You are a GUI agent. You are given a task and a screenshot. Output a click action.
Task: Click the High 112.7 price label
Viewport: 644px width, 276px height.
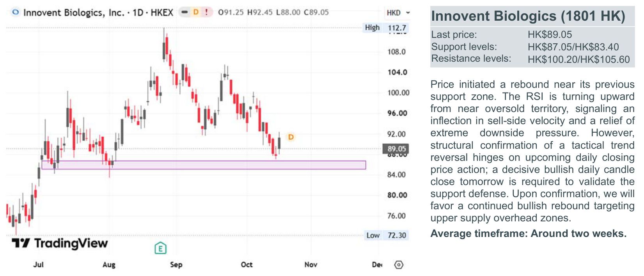tap(385, 28)
